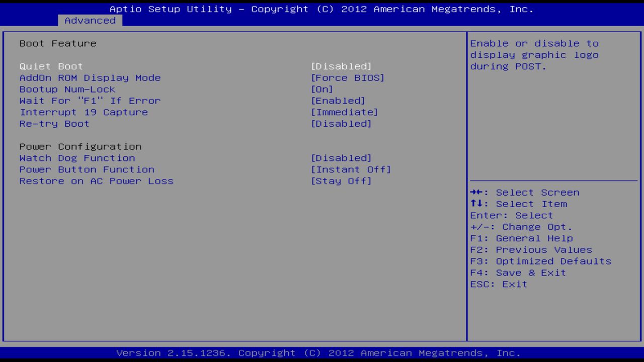Screen dimensions: 644x362
Task: Open the Instant Off option
Action: 351,169
